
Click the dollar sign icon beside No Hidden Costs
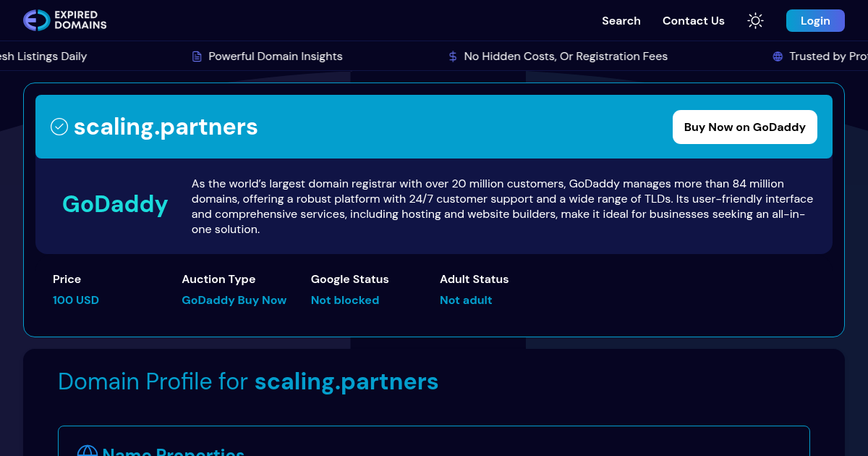coord(452,56)
